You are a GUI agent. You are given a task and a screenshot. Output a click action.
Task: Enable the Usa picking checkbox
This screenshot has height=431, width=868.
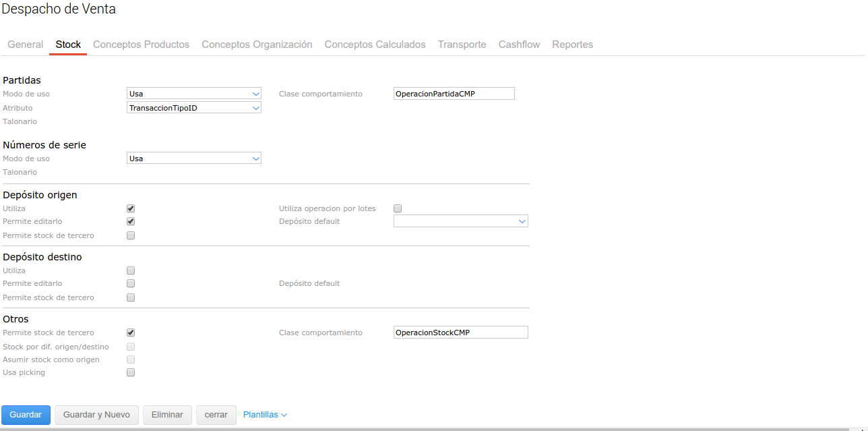click(131, 372)
